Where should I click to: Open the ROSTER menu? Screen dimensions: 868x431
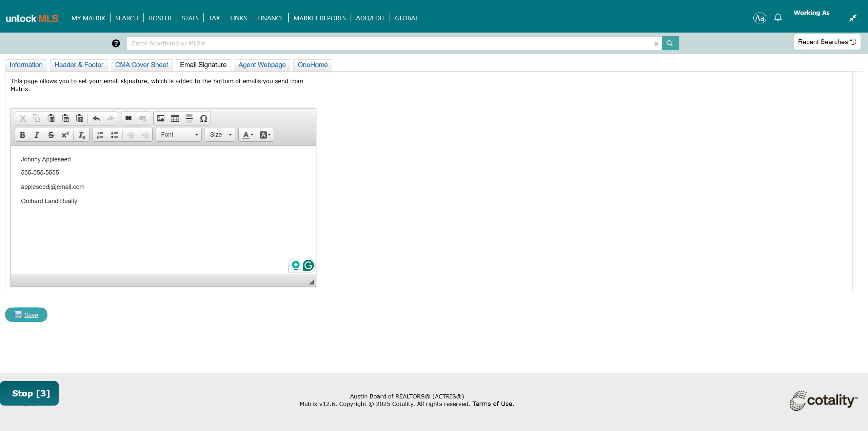pyautogui.click(x=160, y=18)
